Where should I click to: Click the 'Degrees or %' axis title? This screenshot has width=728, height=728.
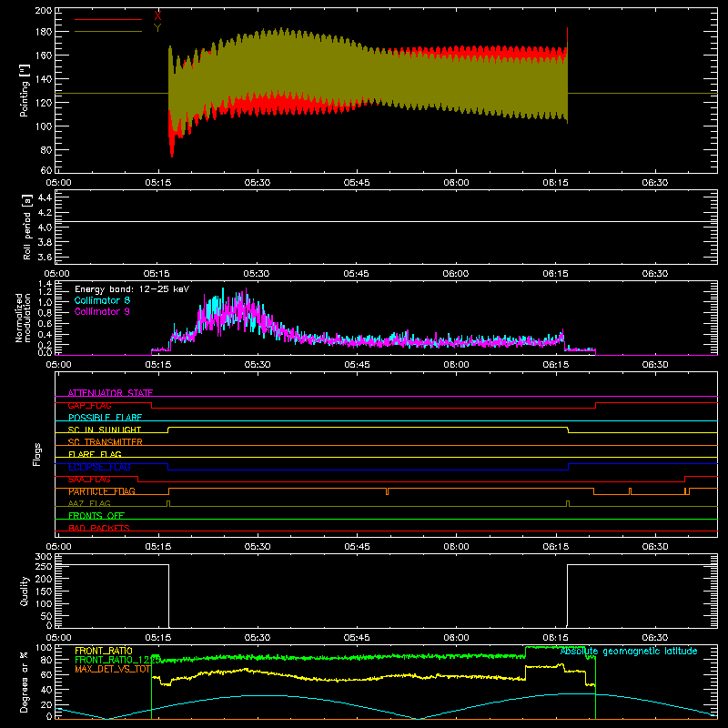pyautogui.click(x=25, y=682)
